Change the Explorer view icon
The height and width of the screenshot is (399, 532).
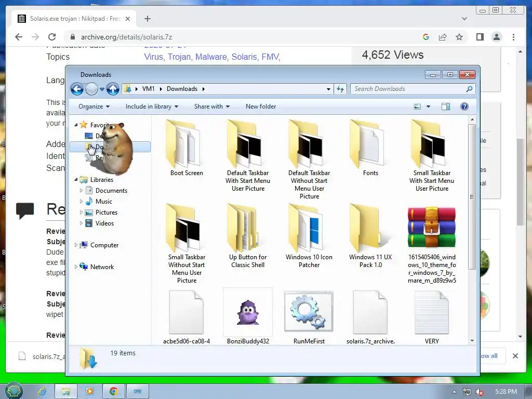tap(417, 107)
